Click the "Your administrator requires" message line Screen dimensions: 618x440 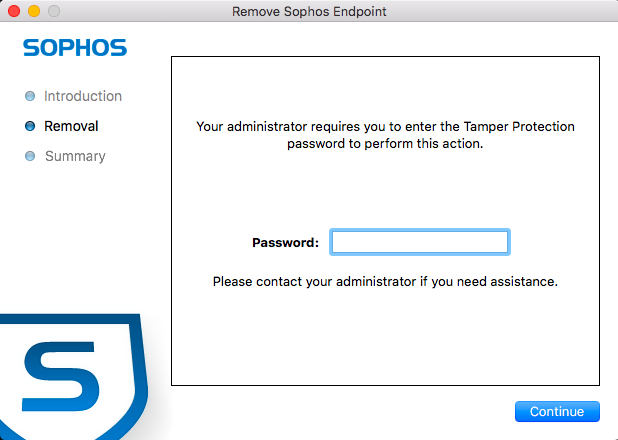(385, 127)
